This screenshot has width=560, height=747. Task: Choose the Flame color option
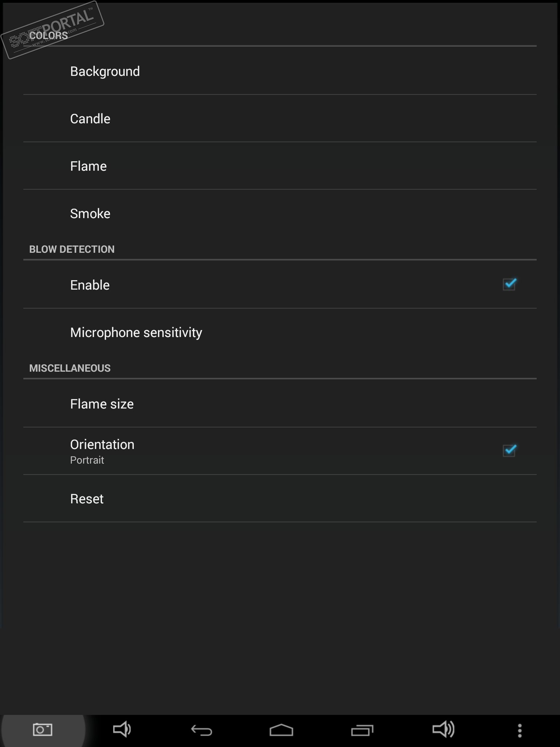point(88,166)
